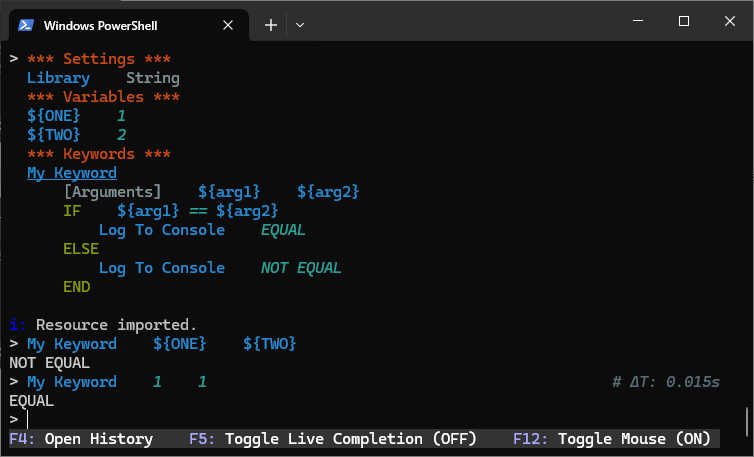
Task: Toggle Mouse (ON) via F12 label
Action: (x=612, y=439)
